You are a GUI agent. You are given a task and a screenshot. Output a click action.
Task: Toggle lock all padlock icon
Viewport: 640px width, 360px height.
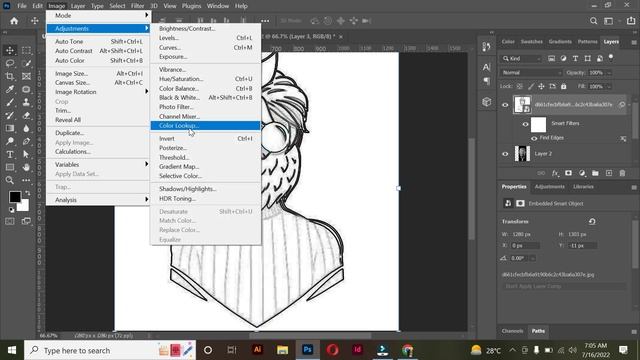pos(564,87)
